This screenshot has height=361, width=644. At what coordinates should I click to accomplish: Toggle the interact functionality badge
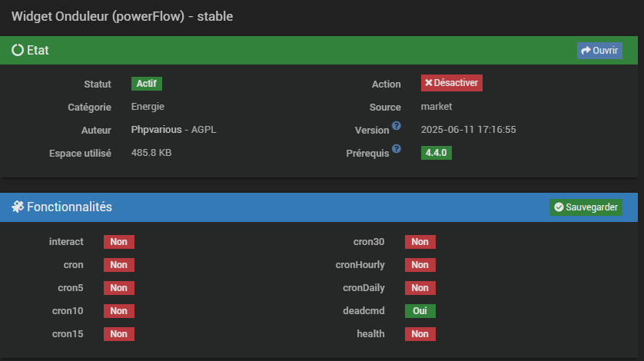pyautogui.click(x=119, y=242)
